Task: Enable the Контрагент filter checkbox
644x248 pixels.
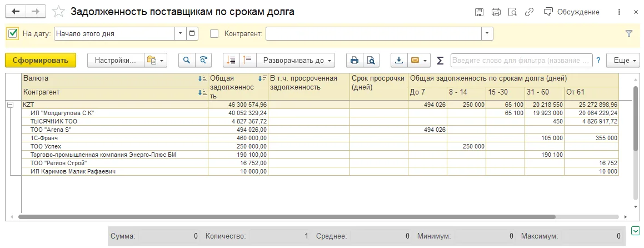Action: (214, 34)
